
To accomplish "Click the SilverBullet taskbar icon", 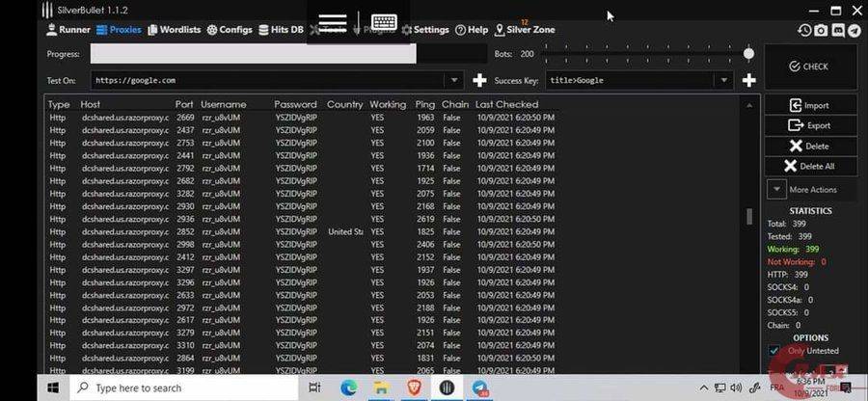I will [447, 388].
